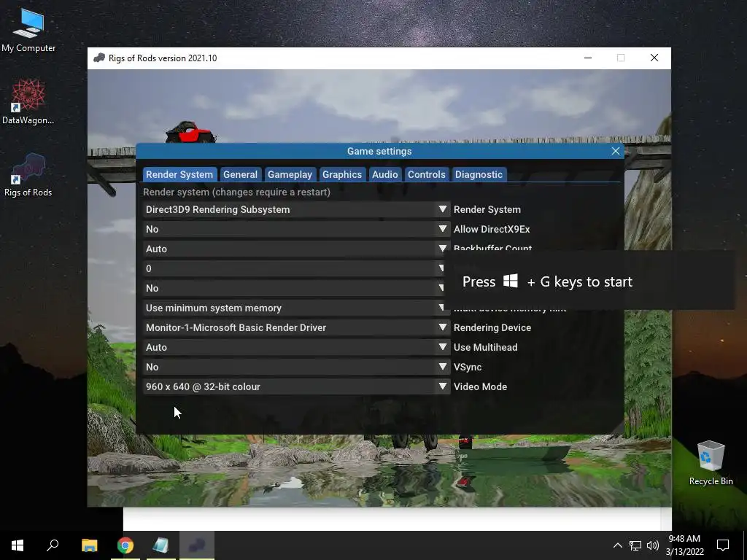This screenshot has width=747, height=560.
Task: Click the Video Mode label
Action: click(x=480, y=386)
